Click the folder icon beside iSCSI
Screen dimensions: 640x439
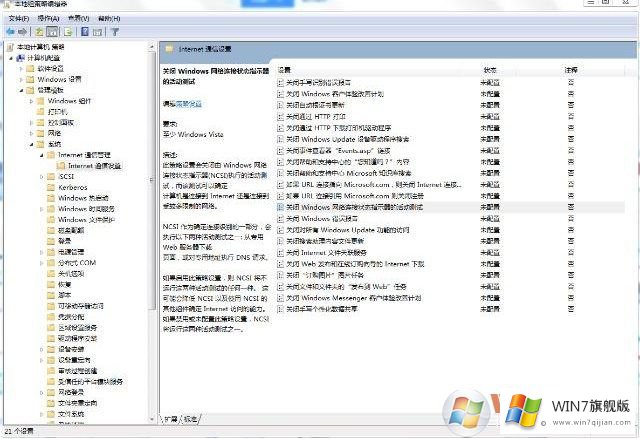pos(51,176)
